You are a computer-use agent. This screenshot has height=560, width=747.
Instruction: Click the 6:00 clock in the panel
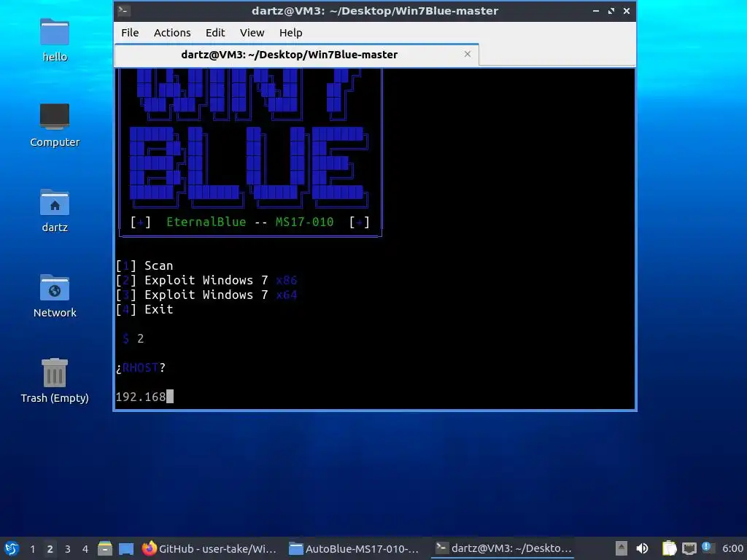pyautogui.click(x=732, y=548)
